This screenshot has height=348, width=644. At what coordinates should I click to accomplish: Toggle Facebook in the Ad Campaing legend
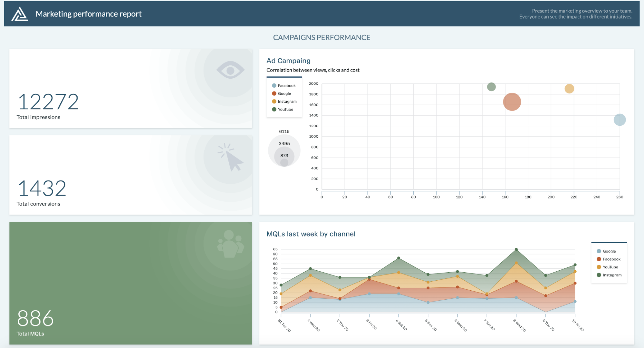[x=284, y=85]
